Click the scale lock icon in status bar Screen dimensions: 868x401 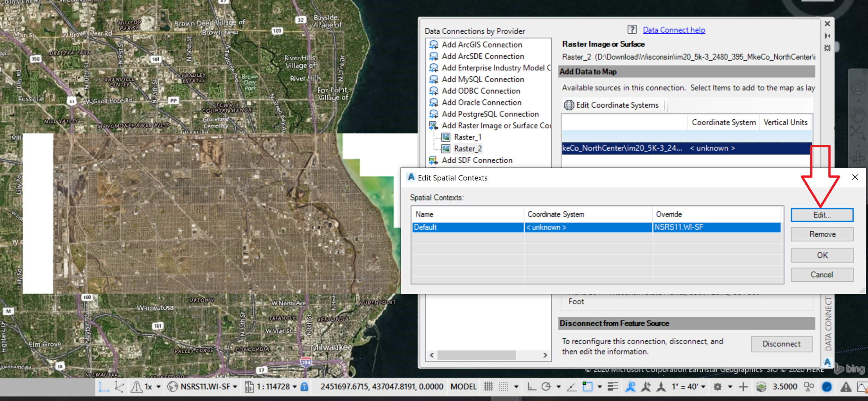pyautogui.click(x=304, y=386)
